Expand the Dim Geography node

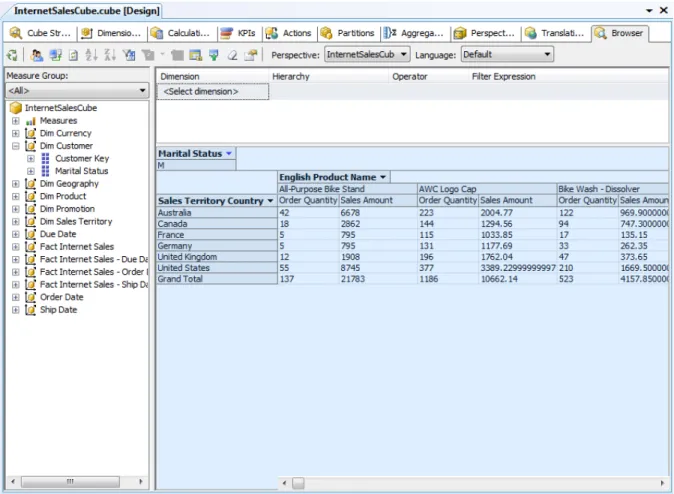pyautogui.click(x=15, y=184)
